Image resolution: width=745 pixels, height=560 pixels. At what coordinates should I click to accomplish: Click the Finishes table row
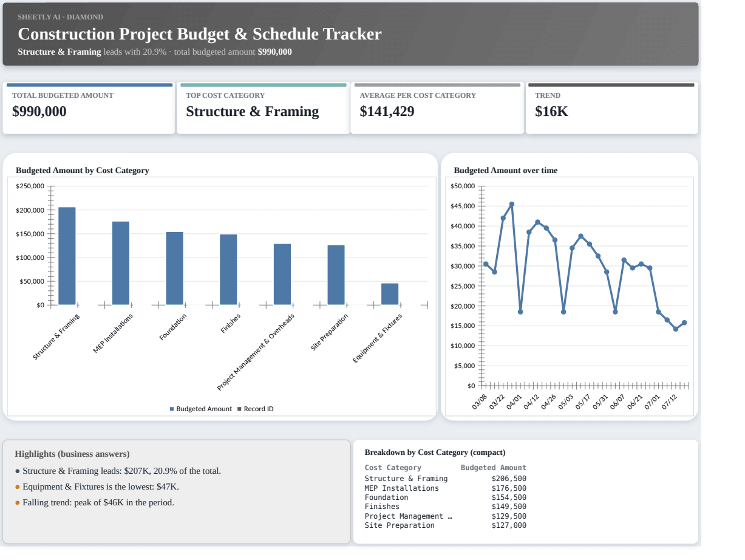click(446, 507)
